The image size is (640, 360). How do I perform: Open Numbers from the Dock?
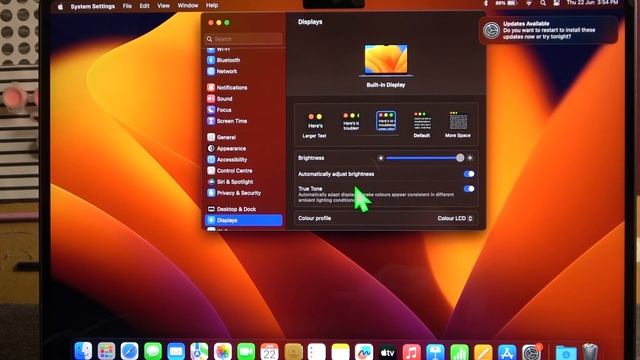tap(459, 351)
